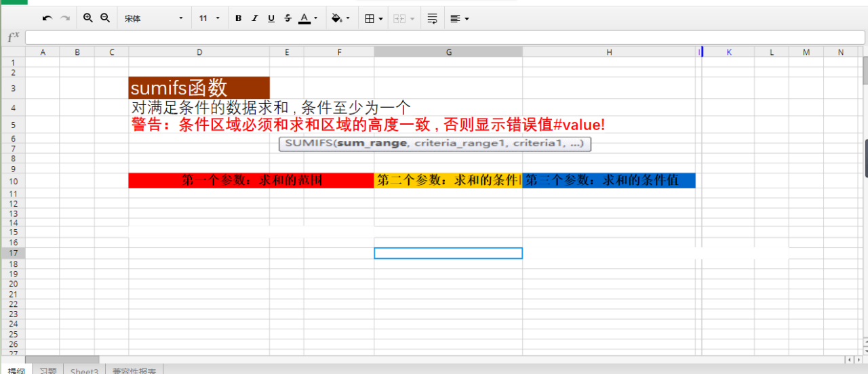Viewport: 868px width, 374px height.
Task: Select the yellow '第二个参数' cell
Action: click(448, 181)
